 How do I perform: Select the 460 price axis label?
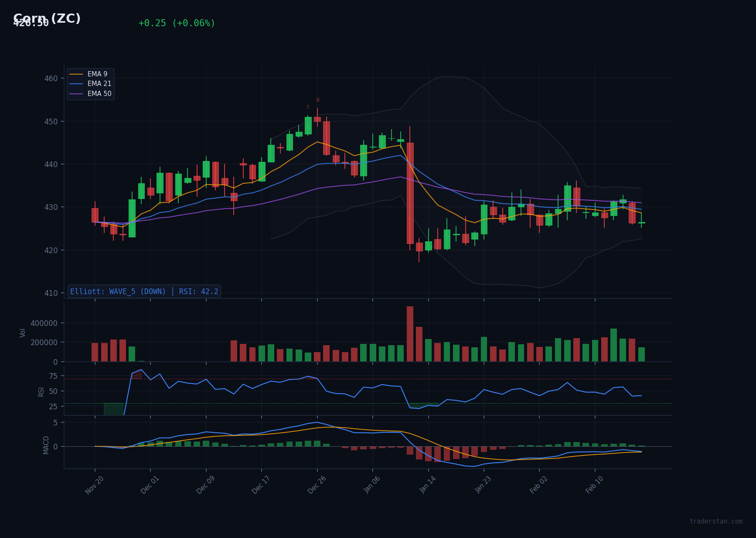click(x=51, y=78)
